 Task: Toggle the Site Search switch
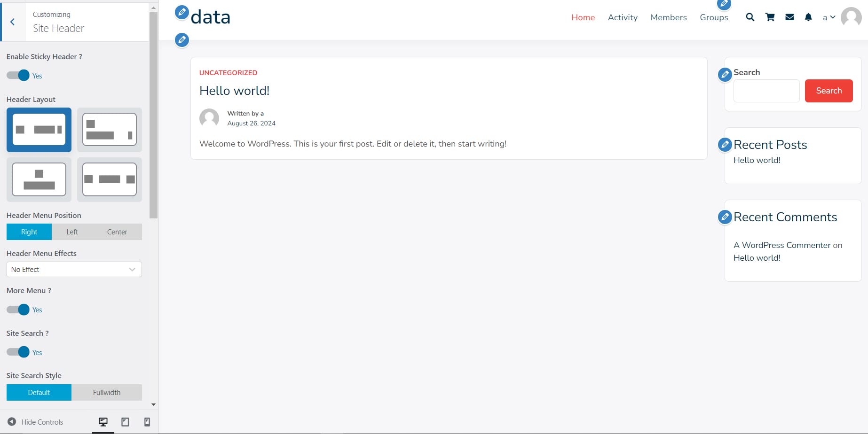tap(18, 352)
